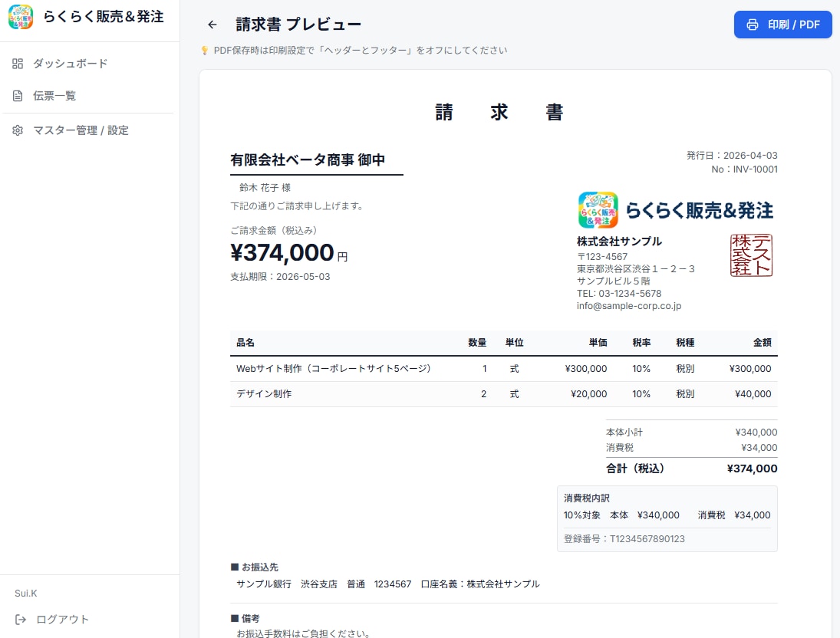Click the Webサイト制作 item row name

pos(334,369)
